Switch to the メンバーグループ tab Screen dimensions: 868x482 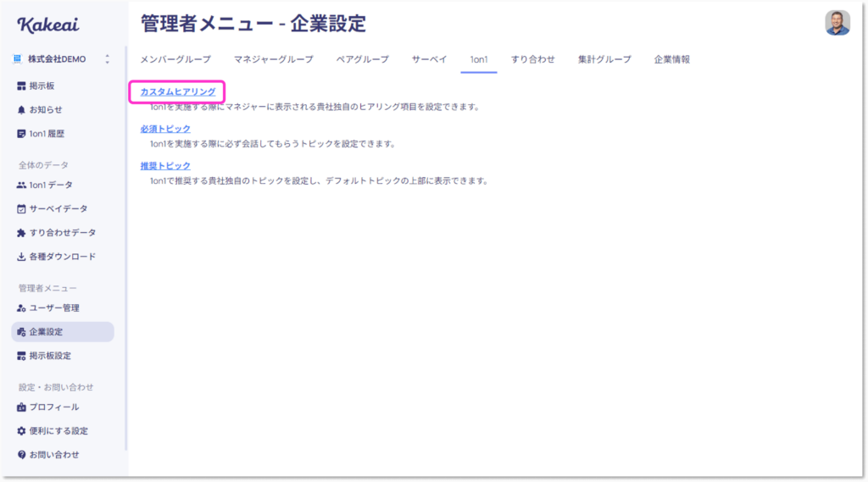pos(175,59)
